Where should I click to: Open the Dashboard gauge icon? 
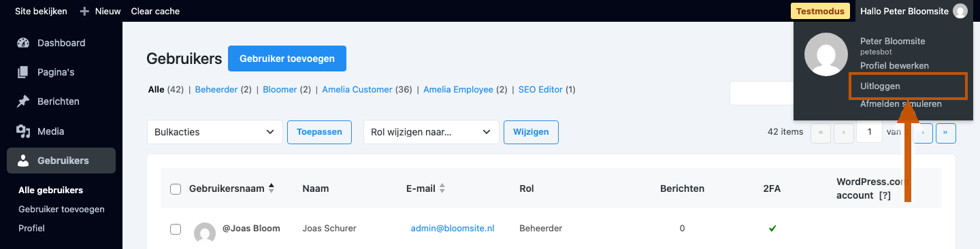pyautogui.click(x=24, y=43)
